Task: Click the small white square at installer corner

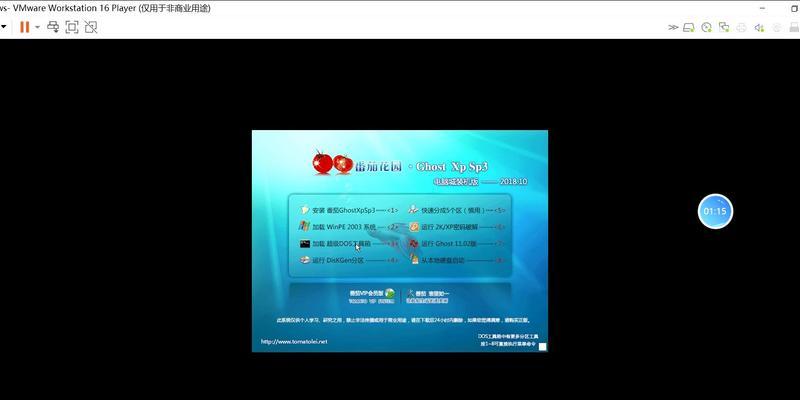Action: [x=542, y=347]
